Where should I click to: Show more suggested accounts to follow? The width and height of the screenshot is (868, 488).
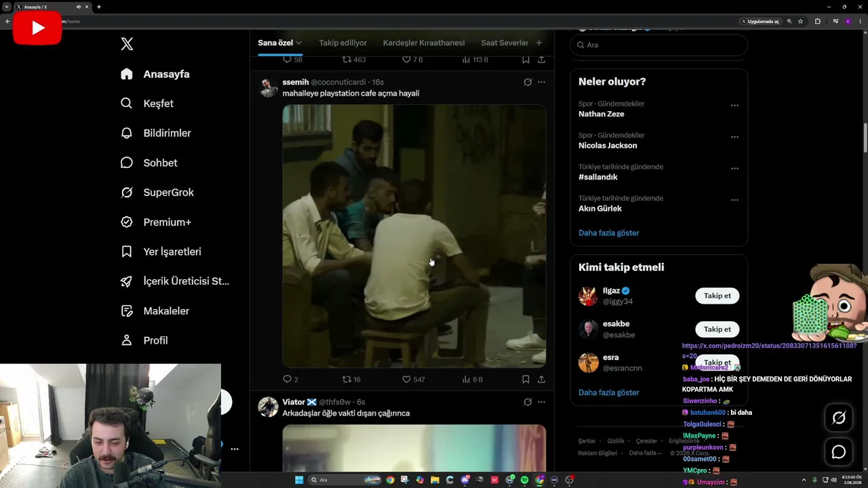609,392
